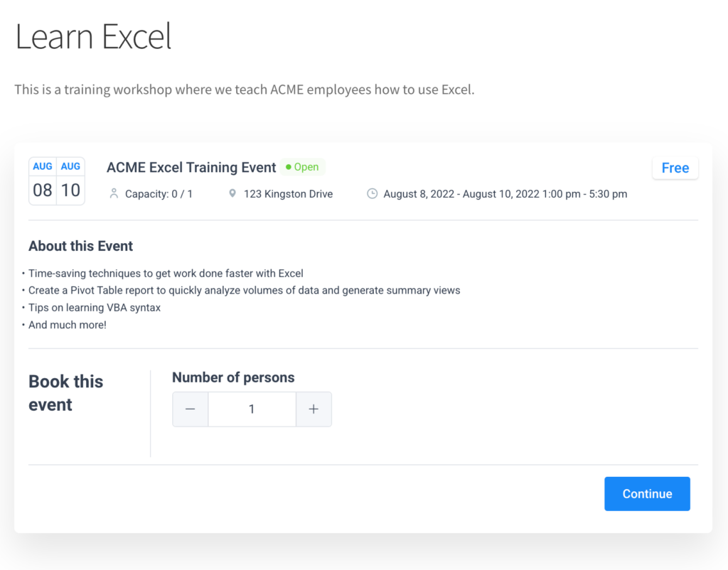
Task: Click the number of persons input field
Action: [252, 409]
